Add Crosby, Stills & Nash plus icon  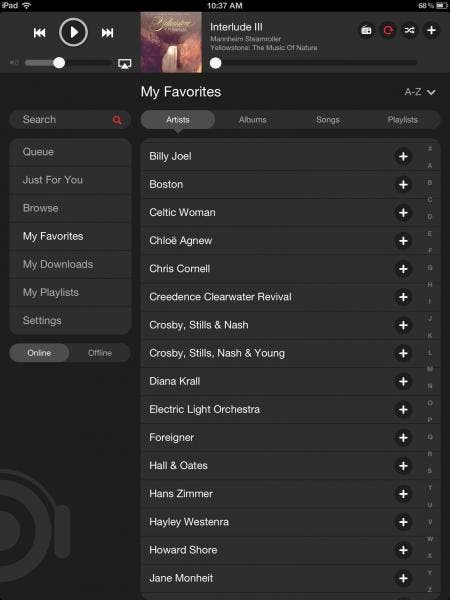point(403,325)
